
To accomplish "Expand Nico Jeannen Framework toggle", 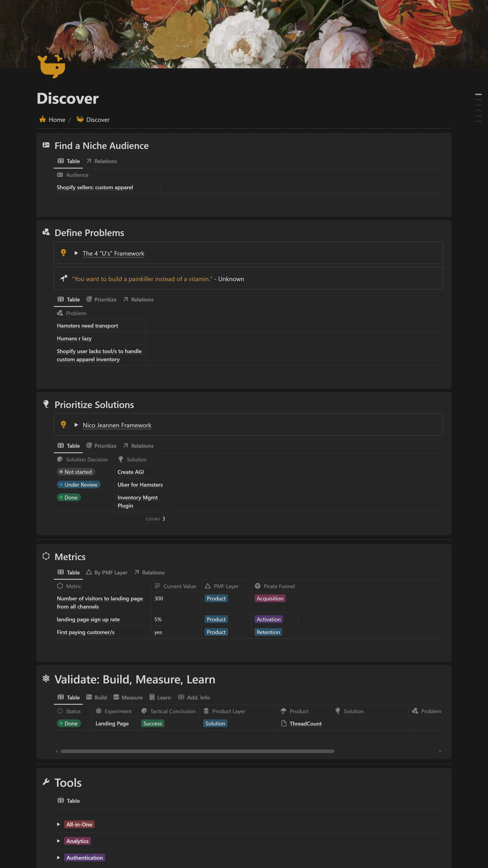I will pos(76,425).
